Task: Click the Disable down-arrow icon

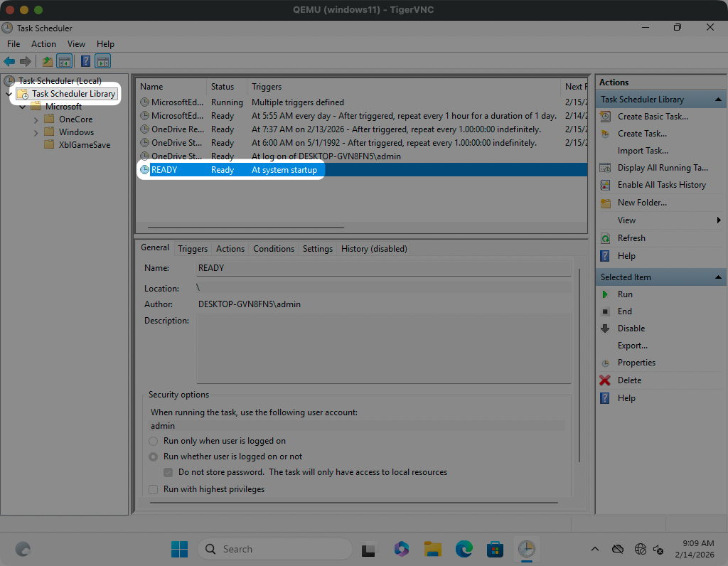Action: click(x=605, y=329)
